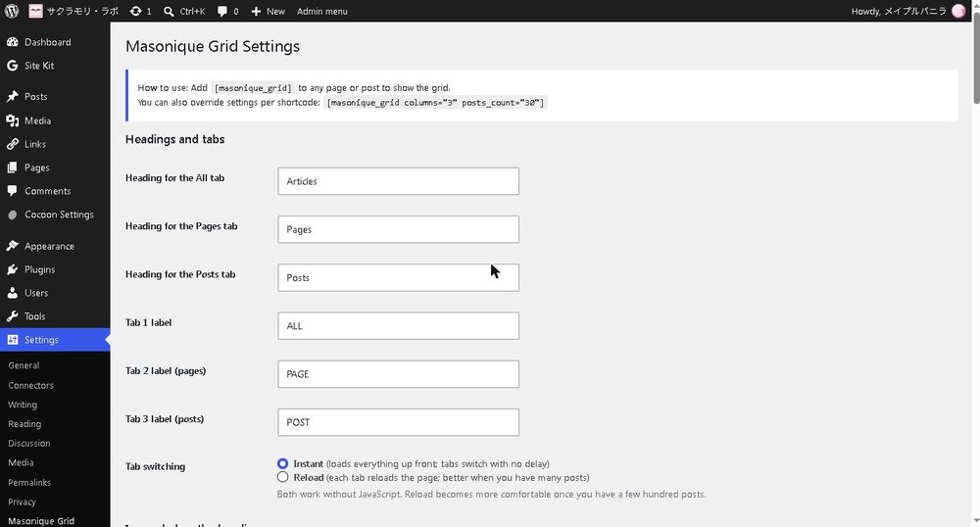
Task: Click the Appearance brush icon
Action: pos(12,246)
